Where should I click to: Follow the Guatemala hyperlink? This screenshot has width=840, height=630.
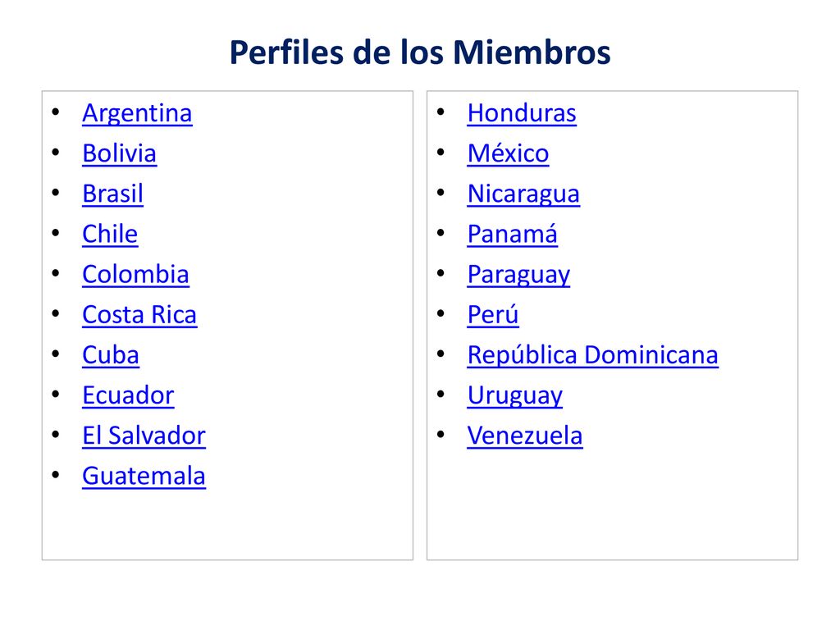pyautogui.click(x=144, y=476)
